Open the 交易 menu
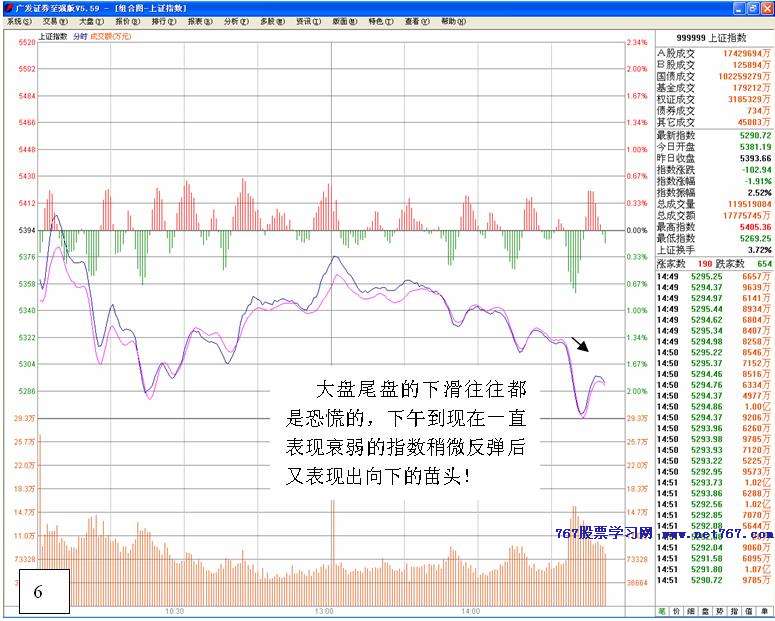 click(55, 22)
